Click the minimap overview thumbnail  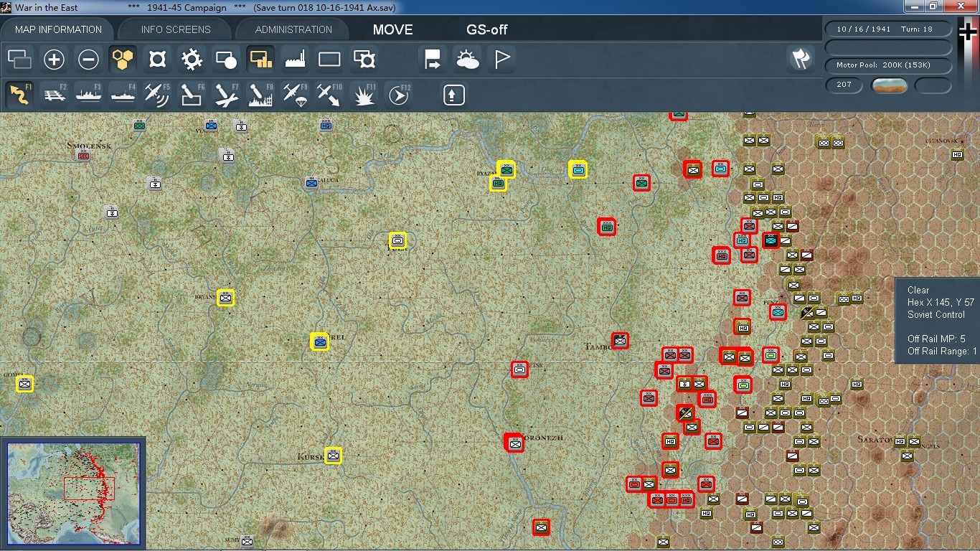pos(73,494)
